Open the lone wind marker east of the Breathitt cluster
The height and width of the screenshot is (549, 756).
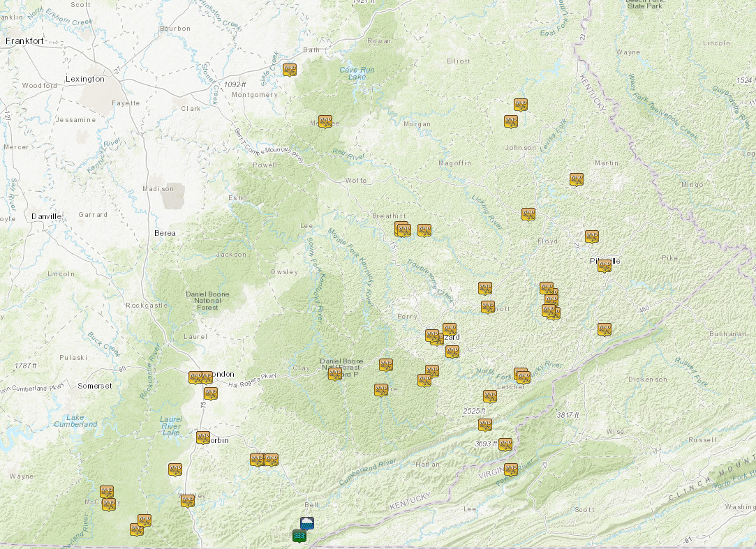(424, 230)
